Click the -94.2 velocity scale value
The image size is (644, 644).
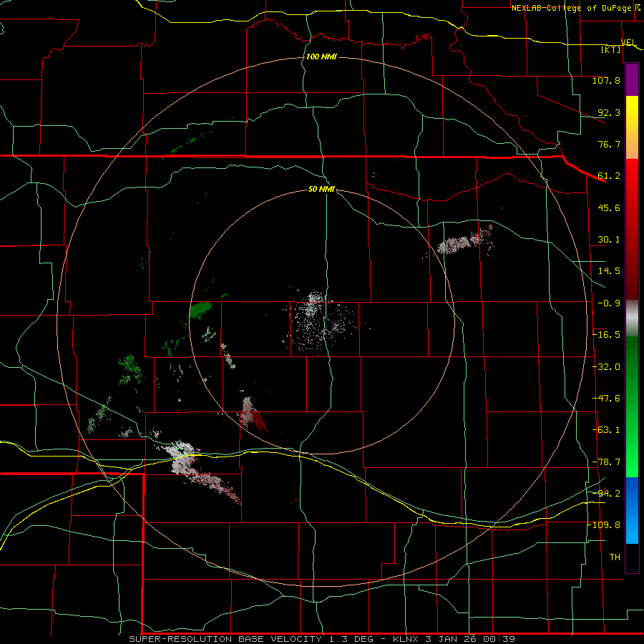606,493
